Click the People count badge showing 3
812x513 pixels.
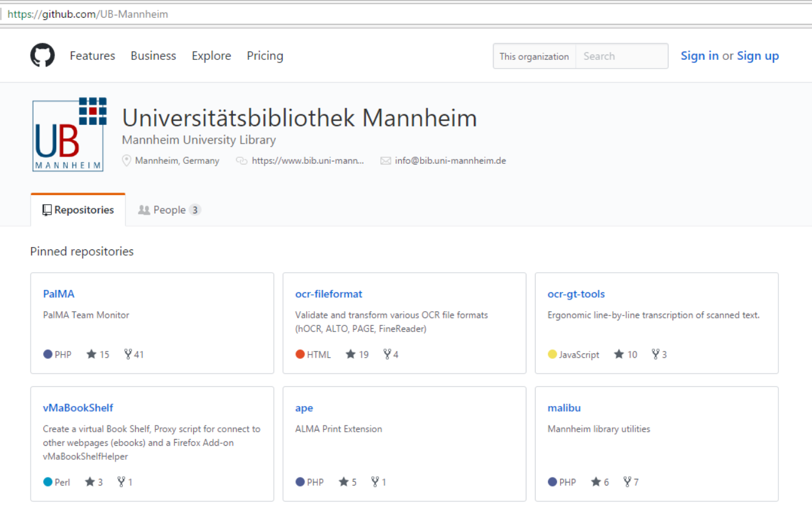pos(194,210)
